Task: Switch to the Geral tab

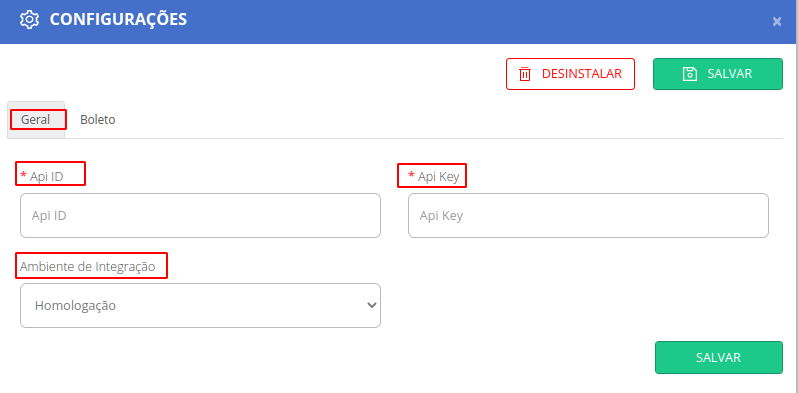Action: click(x=36, y=120)
